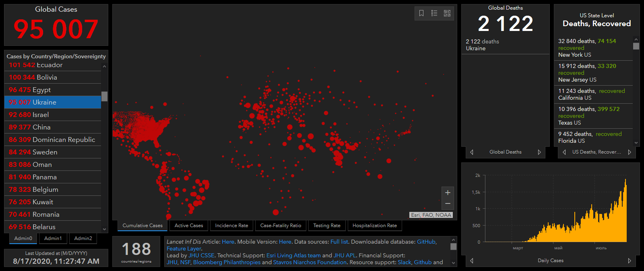
Task: Open the map legend list icon
Action: pos(434,13)
